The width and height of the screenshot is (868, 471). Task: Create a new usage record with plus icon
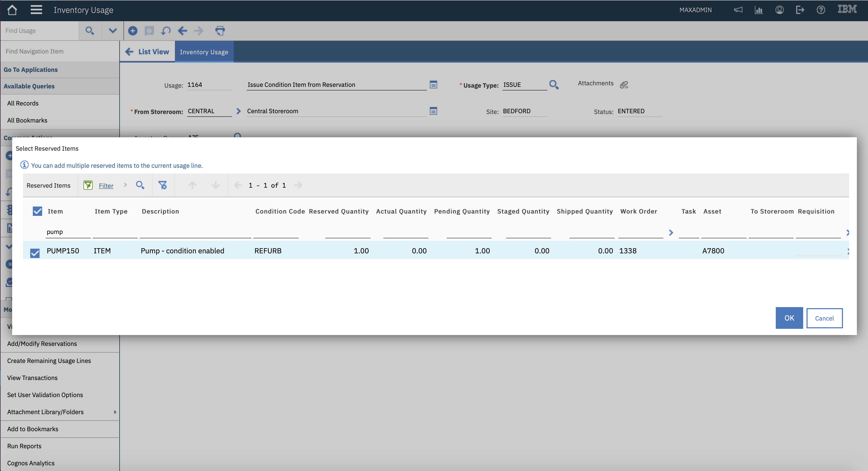tap(133, 31)
